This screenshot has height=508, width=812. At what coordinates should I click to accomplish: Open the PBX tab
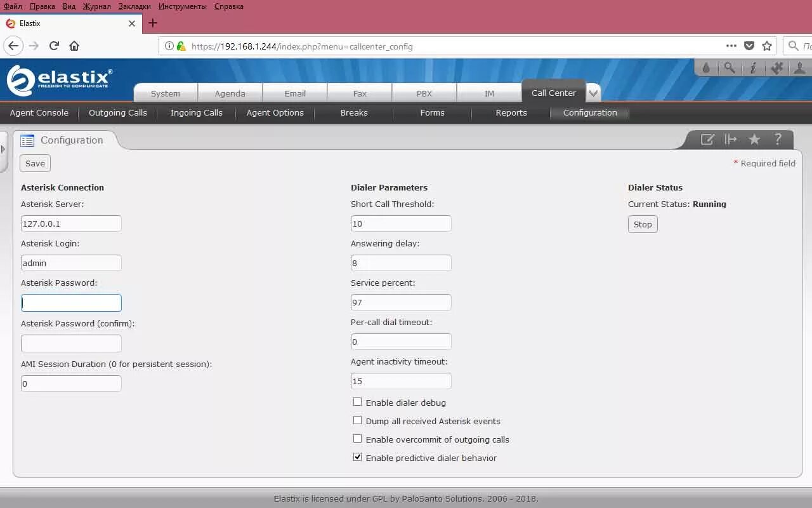[x=424, y=93]
